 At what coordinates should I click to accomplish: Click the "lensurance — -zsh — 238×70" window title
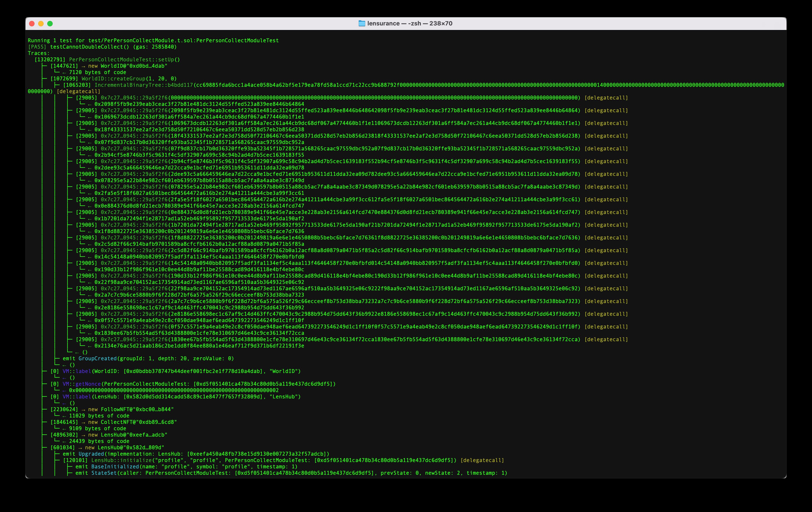(x=410, y=23)
